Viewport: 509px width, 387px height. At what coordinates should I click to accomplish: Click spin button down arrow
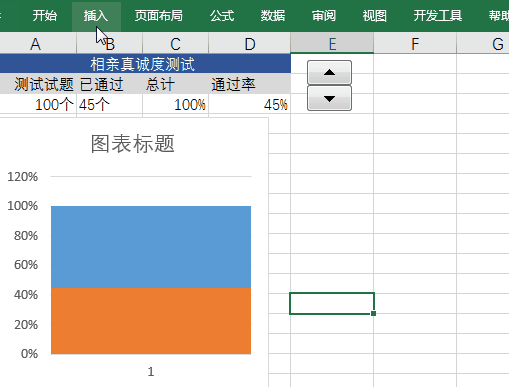[329, 98]
